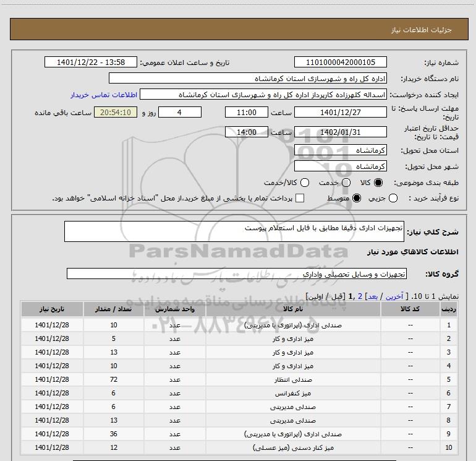Click the ردیف column header
The width and height of the screenshot is (476, 461).
click(x=449, y=309)
